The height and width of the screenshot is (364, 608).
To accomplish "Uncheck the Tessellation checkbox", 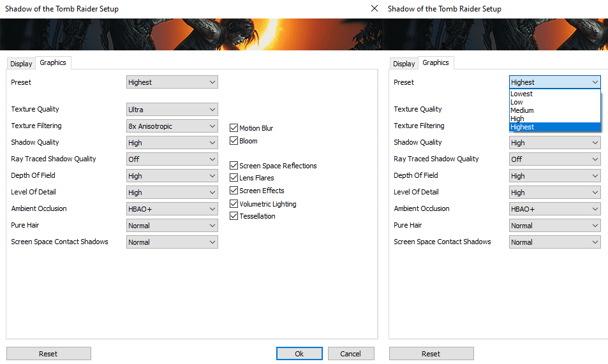I will click(234, 215).
